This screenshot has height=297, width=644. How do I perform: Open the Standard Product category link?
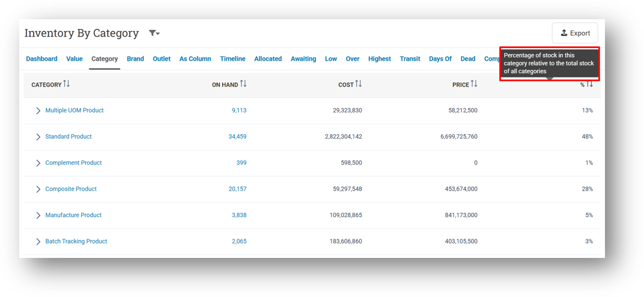(68, 136)
